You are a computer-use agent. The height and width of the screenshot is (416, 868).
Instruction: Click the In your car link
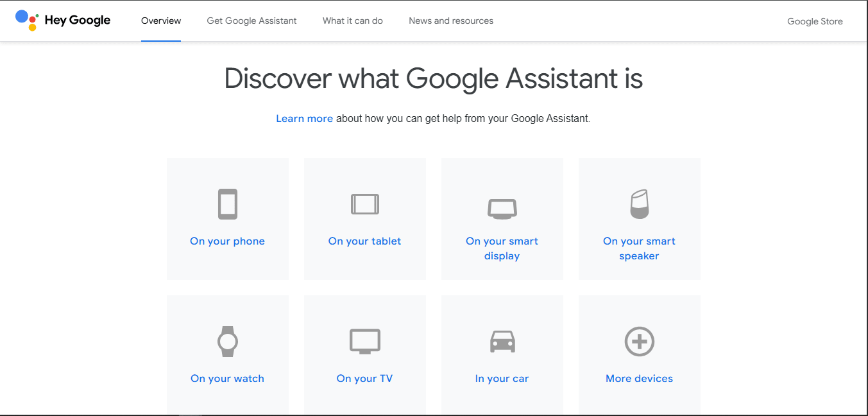pos(502,378)
